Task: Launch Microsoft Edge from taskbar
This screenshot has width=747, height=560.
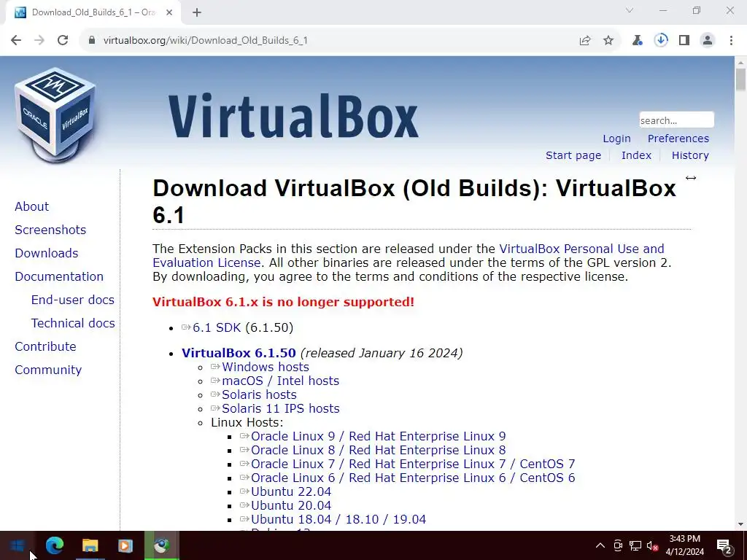Action: tap(54, 545)
